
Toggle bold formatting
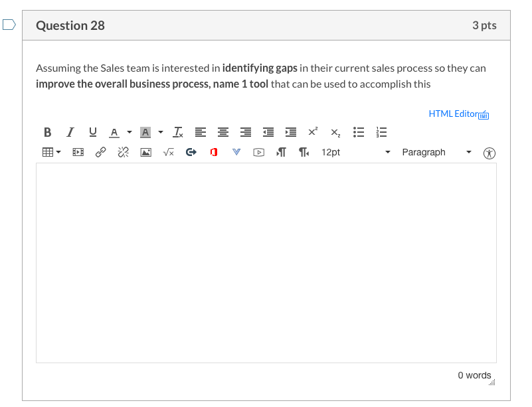48,132
